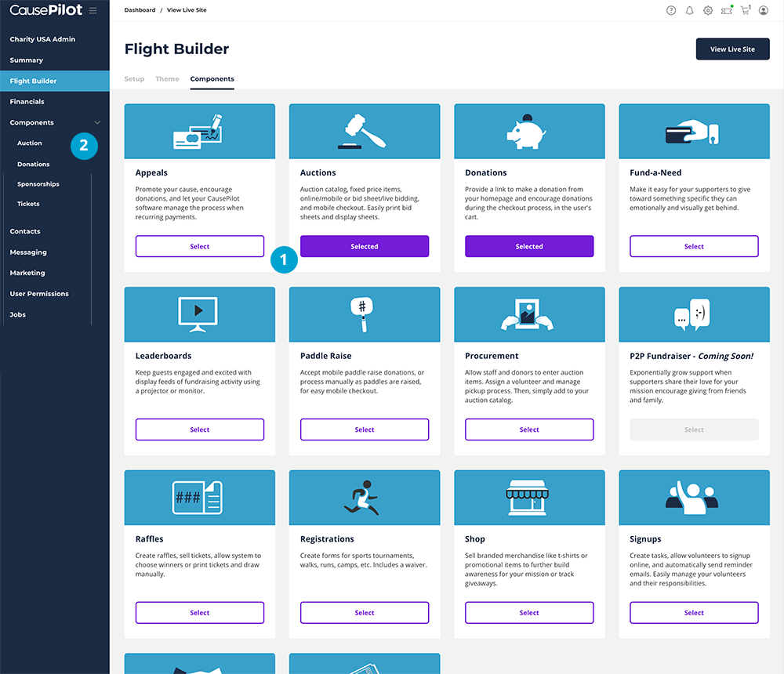
Task: Click the Procurement framed picture icon
Action: 527,314
